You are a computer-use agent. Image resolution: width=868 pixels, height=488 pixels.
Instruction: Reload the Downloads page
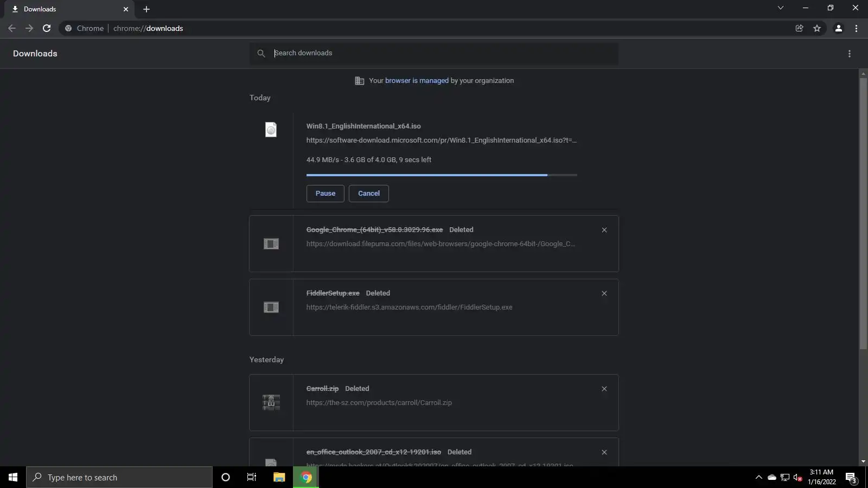coord(47,28)
